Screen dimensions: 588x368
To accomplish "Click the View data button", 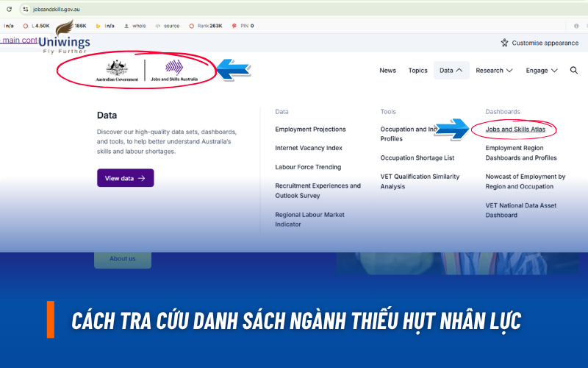I will coord(125,178).
